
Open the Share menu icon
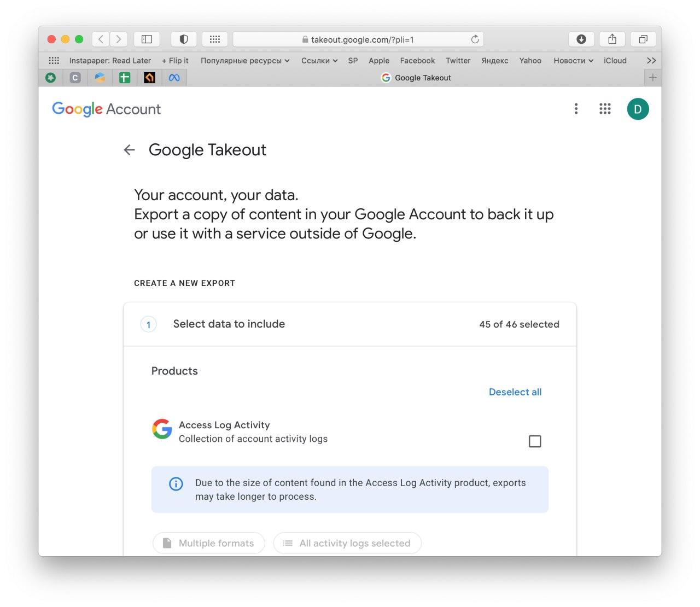612,39
